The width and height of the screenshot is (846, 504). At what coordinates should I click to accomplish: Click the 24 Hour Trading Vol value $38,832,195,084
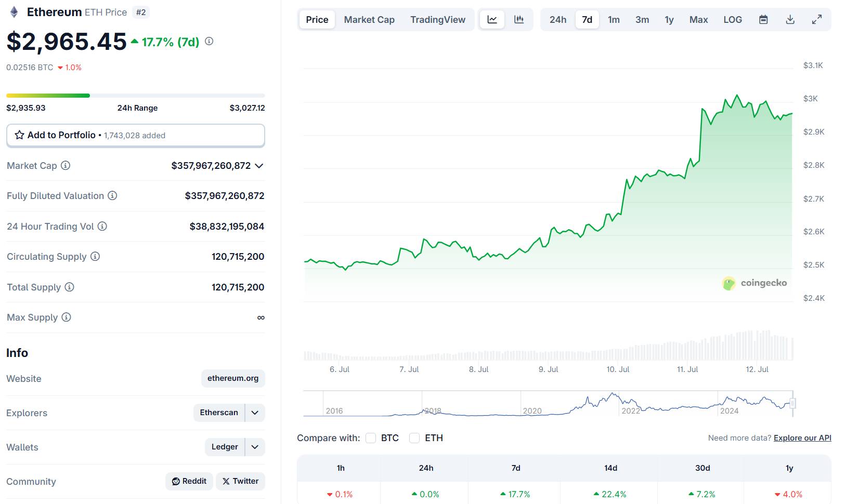(x=227, y=226)
